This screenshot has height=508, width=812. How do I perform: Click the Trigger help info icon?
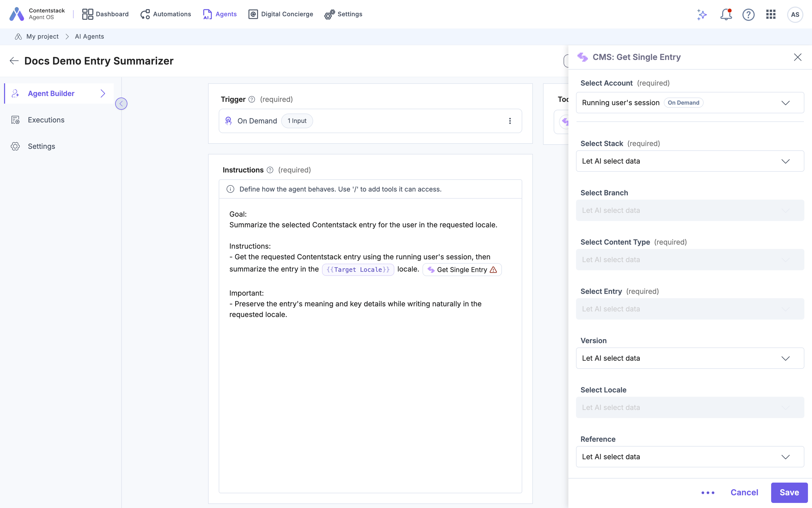pos(252,99)
